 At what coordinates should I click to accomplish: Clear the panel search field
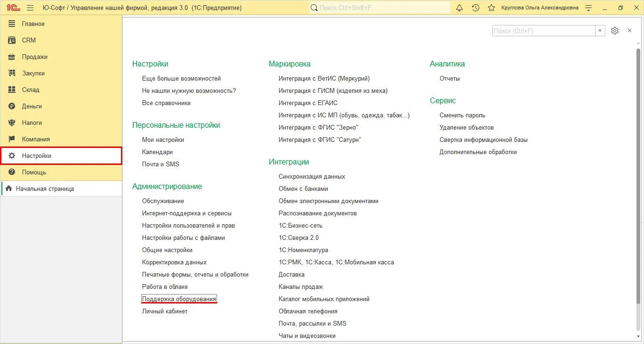pos(600,31)
